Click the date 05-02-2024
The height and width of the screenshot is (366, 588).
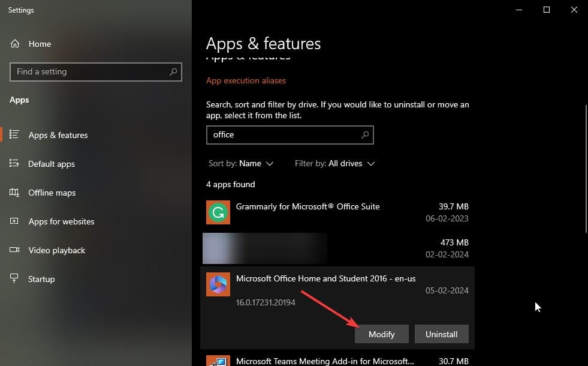(x=447, y=290)
